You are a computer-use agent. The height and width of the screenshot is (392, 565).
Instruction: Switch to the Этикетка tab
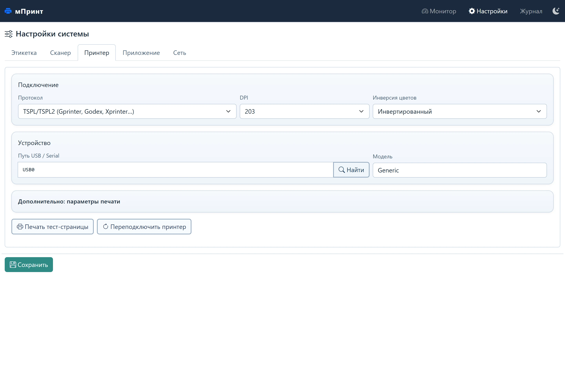point(24,53)
